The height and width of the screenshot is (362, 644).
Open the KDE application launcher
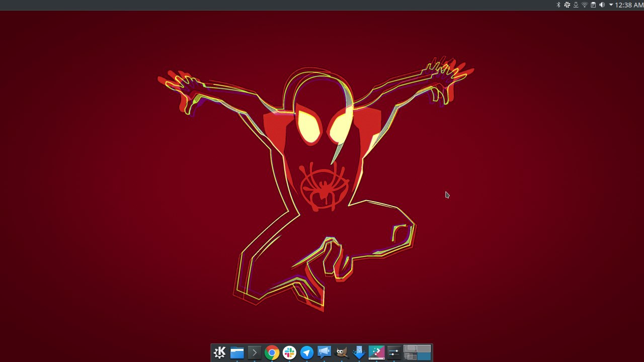point(219,353)
